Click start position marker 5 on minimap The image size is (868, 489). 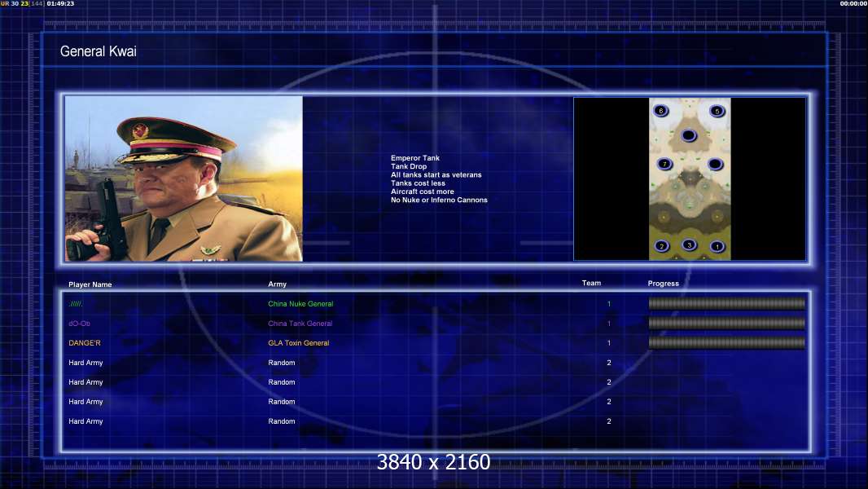pyautogui.click(x=717, y=111)
